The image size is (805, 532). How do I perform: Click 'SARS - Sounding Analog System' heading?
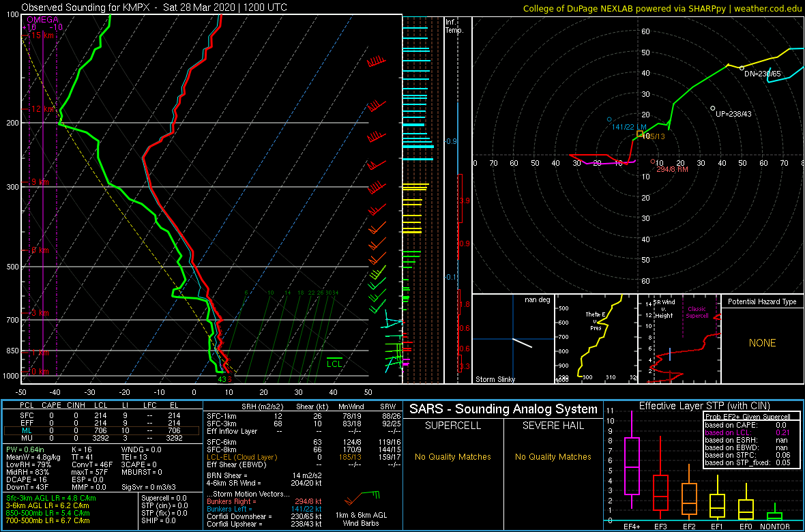503,409
